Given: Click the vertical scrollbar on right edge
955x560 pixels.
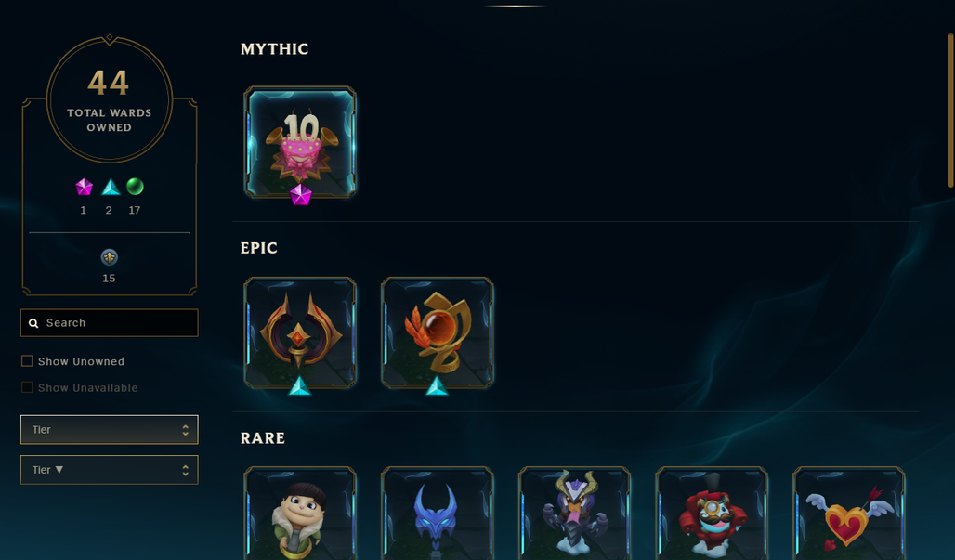Looking at the screenshot, I should (950, 111).
